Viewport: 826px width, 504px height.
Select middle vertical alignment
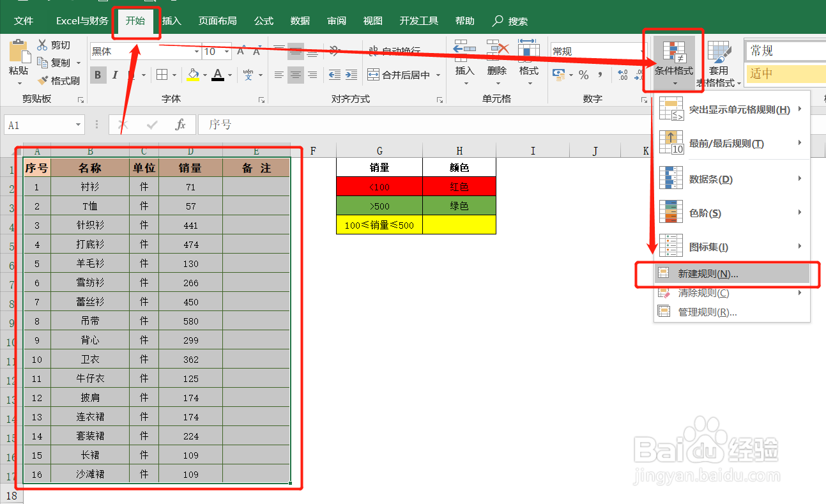click(x=295, y=51)
